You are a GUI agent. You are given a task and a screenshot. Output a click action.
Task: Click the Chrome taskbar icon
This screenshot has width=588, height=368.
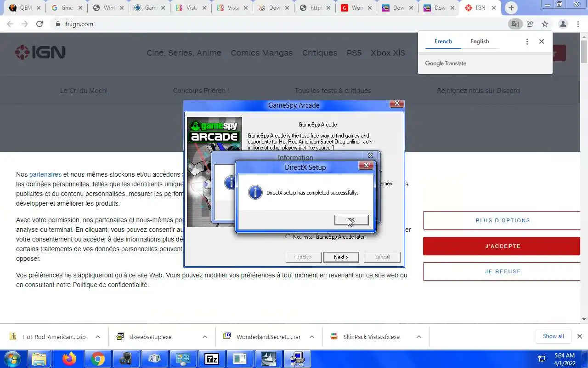tap(97, 359)
